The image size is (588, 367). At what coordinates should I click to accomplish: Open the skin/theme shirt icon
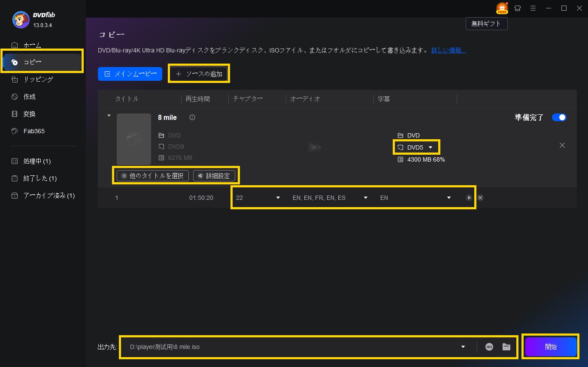point(517,8)
